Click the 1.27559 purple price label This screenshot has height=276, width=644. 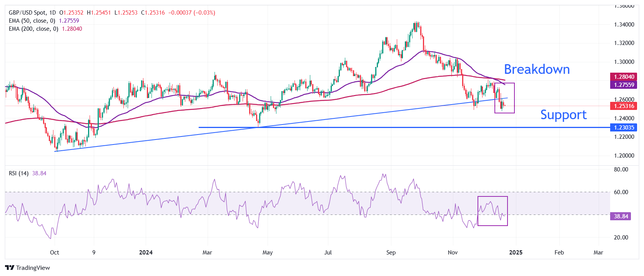pyautogui.click(x=623, y=85)
